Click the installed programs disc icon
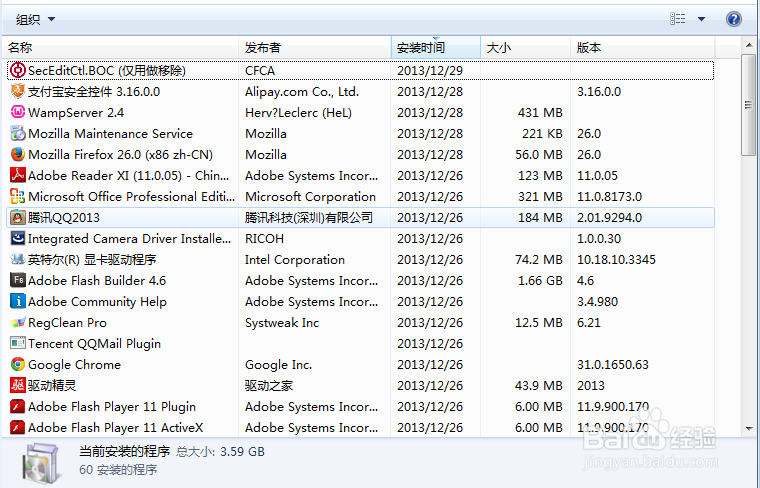760x488 pixels. pos(42,463)
